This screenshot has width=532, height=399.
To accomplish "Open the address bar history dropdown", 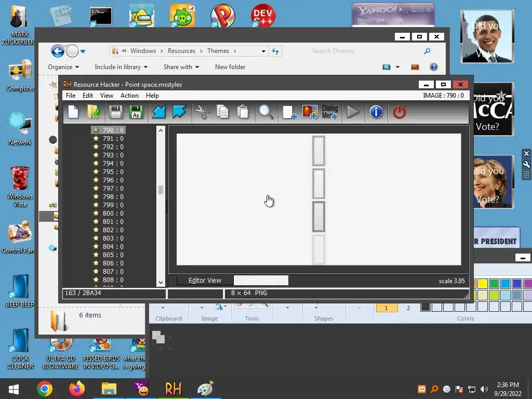I will (x=263, y=51).
